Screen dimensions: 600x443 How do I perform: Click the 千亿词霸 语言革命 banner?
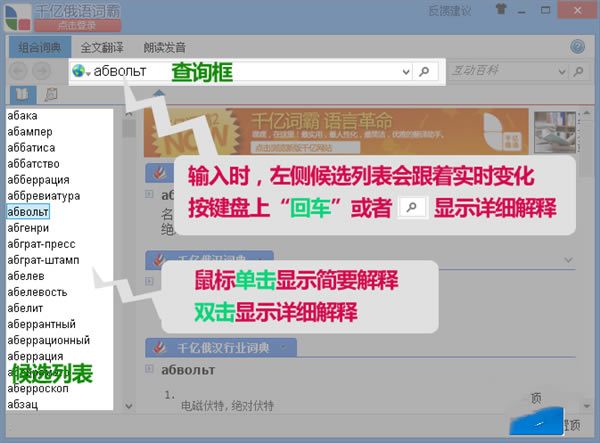pos(336,132)
